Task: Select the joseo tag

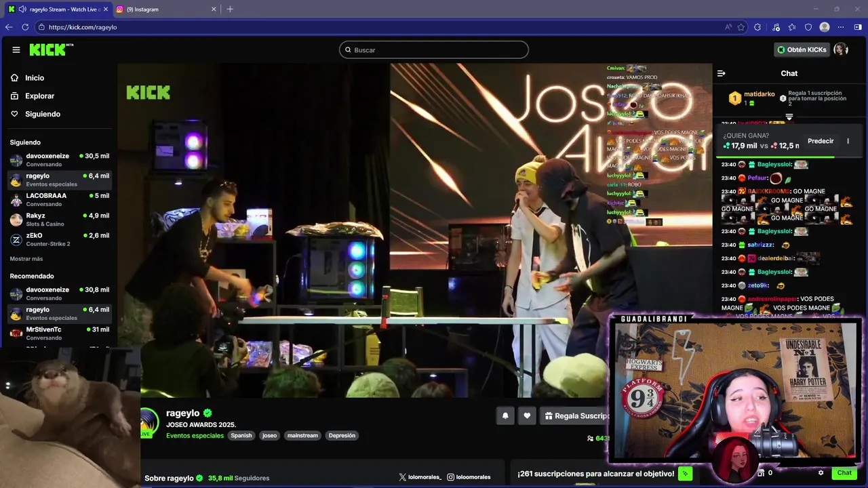Action: (270, 436)
